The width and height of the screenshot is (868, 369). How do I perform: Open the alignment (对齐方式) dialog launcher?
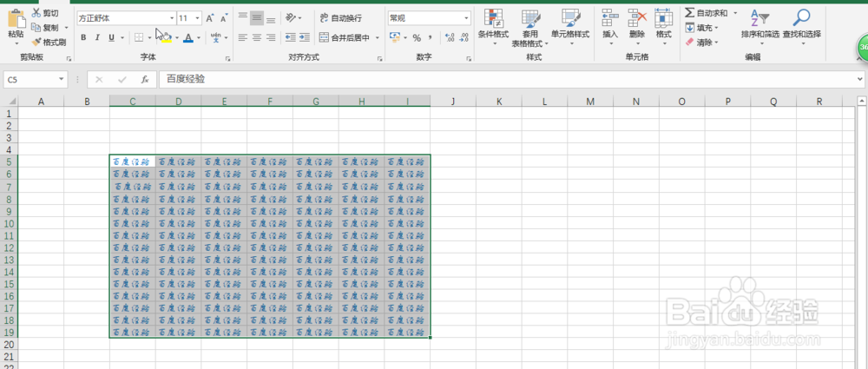pos(380,58)
